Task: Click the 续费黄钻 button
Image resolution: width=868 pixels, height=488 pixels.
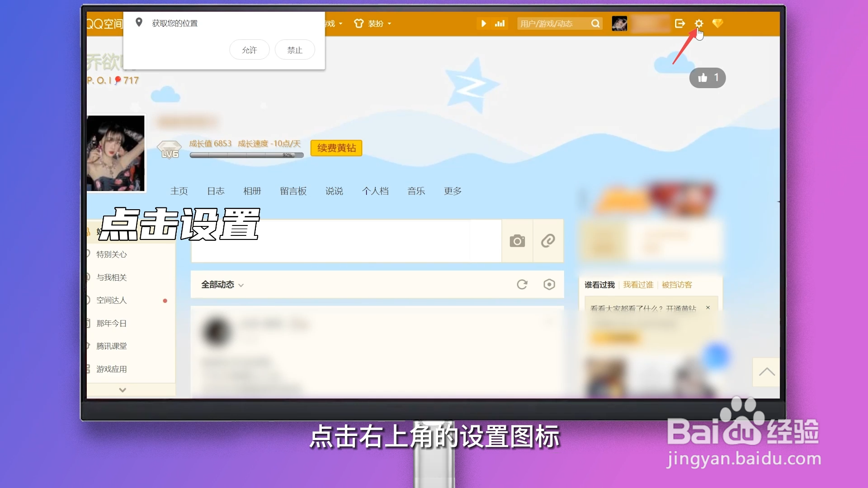Action: pyautogui.click(x=336, y=148)
